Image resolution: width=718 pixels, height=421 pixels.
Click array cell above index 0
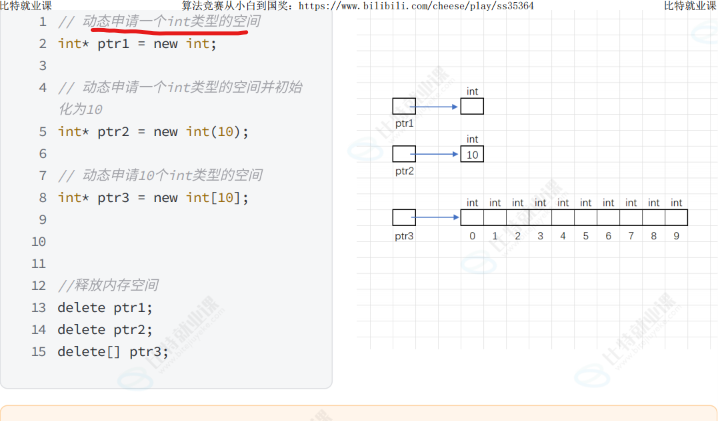tap(472, 218)
